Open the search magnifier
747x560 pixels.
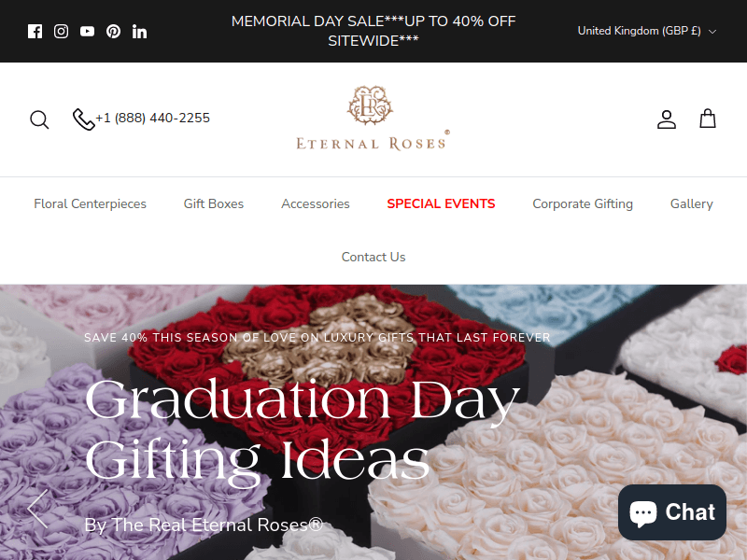pyautogui.click(x=39, y=119)
